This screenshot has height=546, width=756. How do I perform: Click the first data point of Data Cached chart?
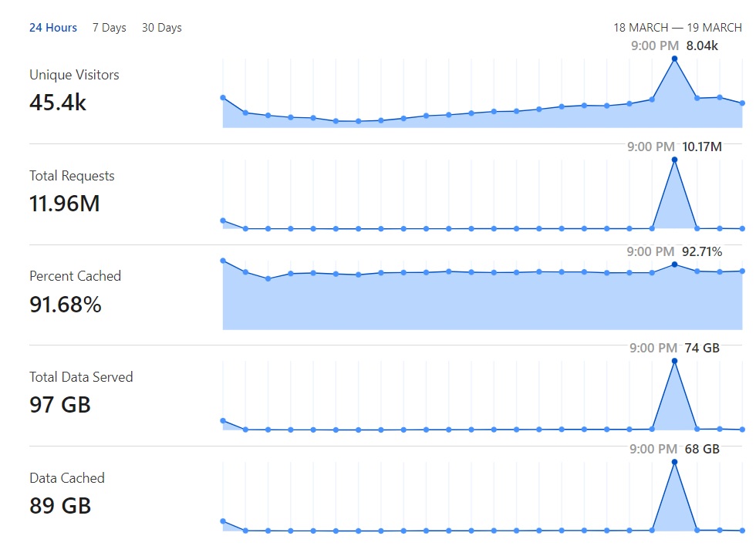coord(223,521)
